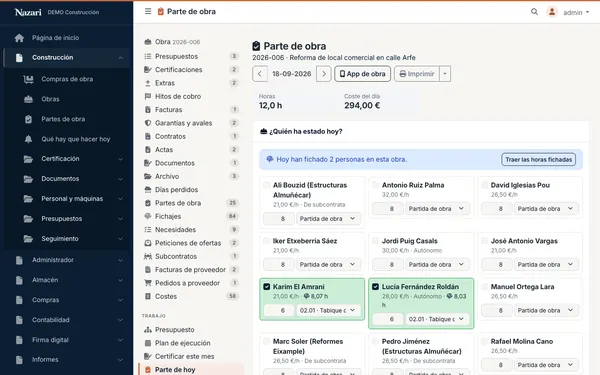Click the Partes de obra clipboard icon in dark sidebar
Viewport: 600px width, 375px height.
pos(28,119)
